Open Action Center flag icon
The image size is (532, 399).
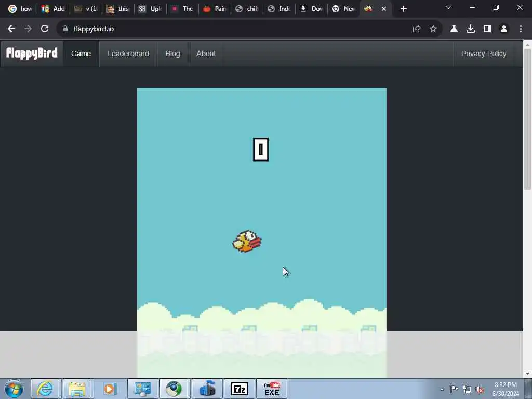(454, 389)
